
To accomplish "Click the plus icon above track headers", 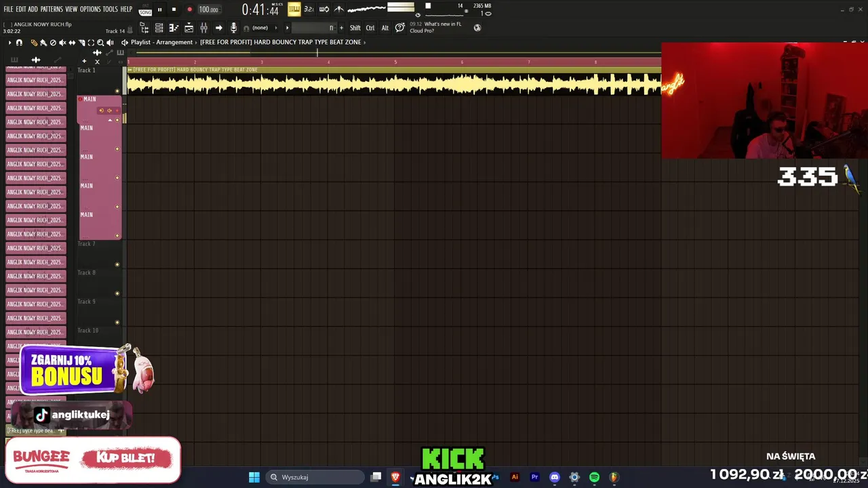I will [x=84, y=61].
